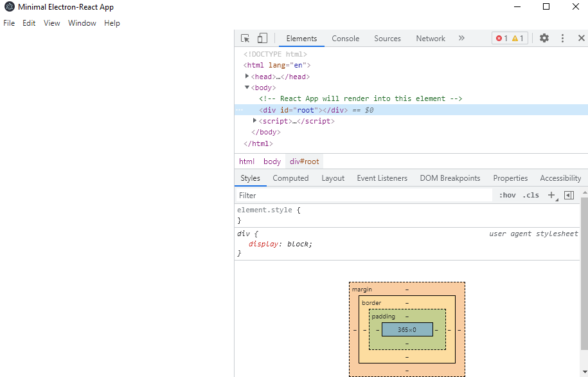Click the ellipsis beside div#root row
The height and width of the screenshot is (377, 588).
(239, 110)
